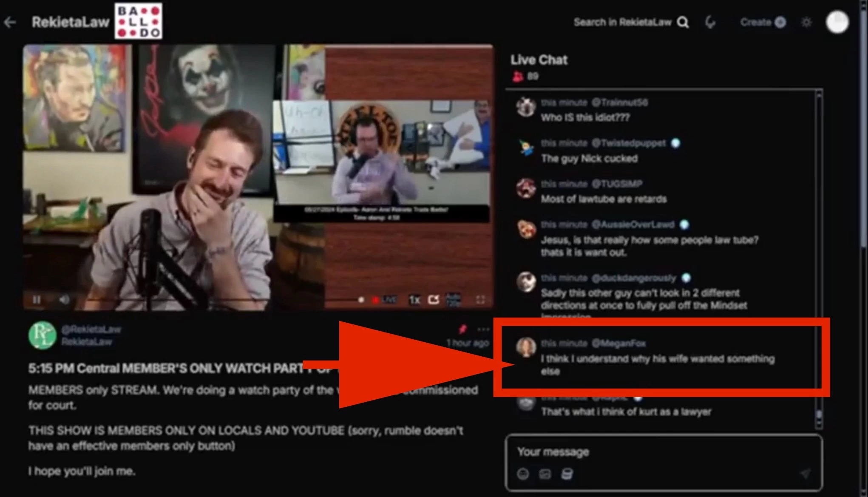868x497 pixels.
Task: Click the magnifying glass search icon
Action: click(x=683, y=22)
